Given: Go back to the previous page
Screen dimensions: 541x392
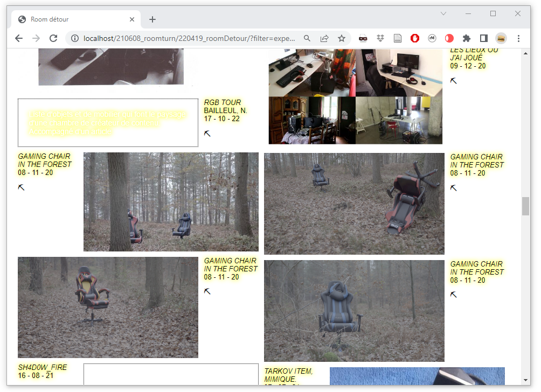Looking at the screenshot, I should coord(19,38).
